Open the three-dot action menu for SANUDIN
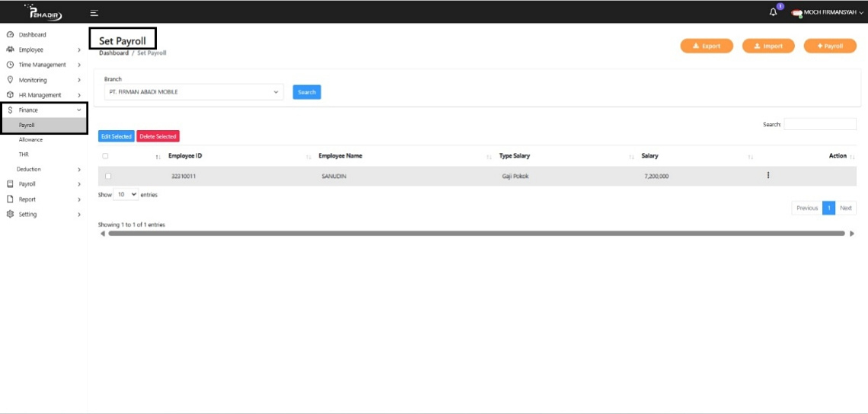 (x=767, y=176)
